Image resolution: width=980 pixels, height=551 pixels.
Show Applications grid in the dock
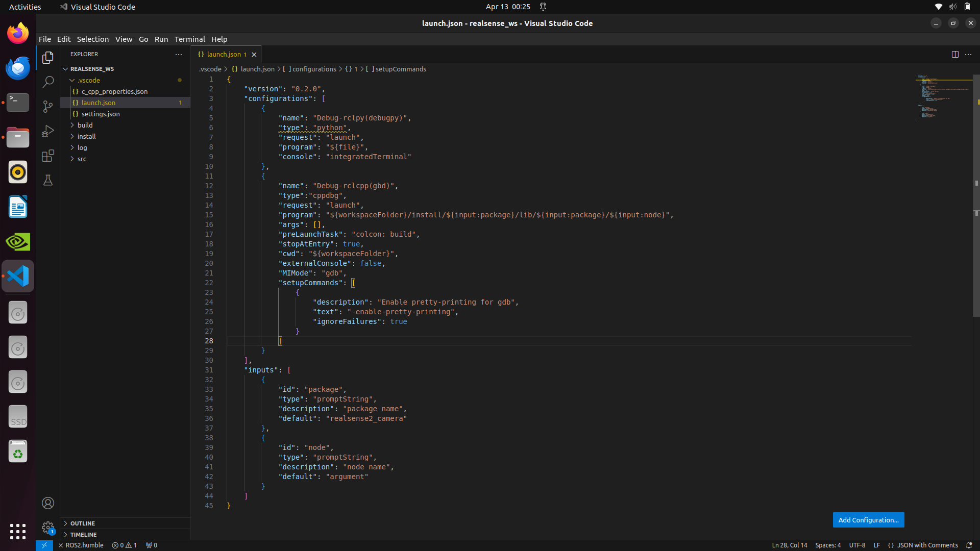point(18,531)
